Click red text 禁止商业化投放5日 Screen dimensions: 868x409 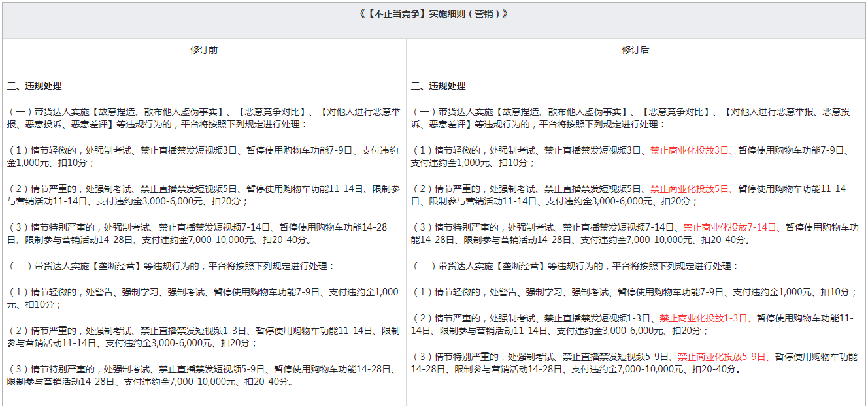(689, 189)
